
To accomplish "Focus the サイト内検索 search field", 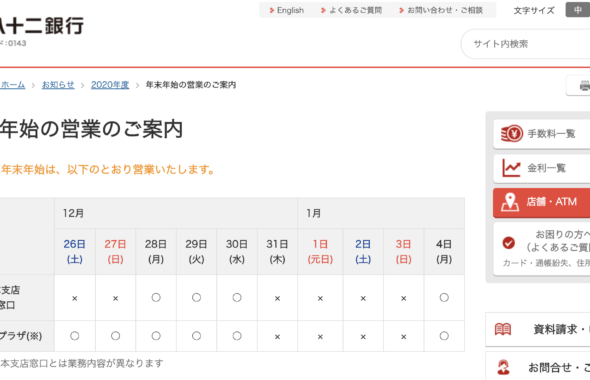I will [526, 44].
